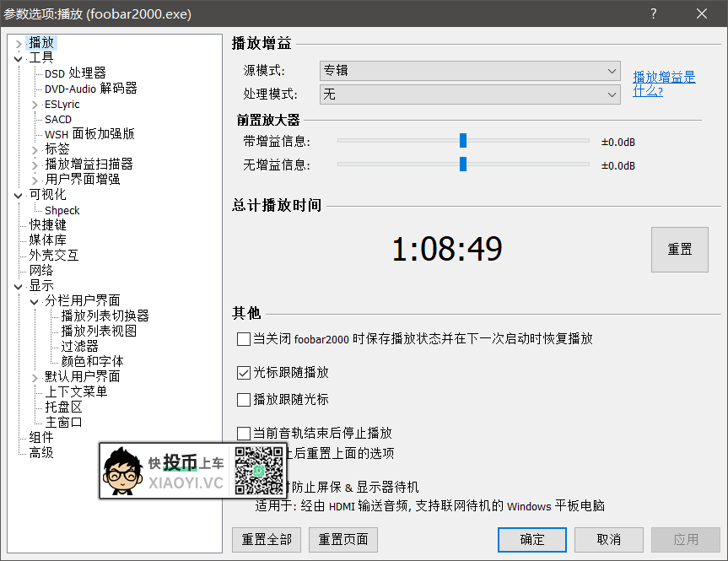The width and height of the screenshot is (728, 561).
Task: Open the 播放列表切换器 page
Action: point(105,316)
